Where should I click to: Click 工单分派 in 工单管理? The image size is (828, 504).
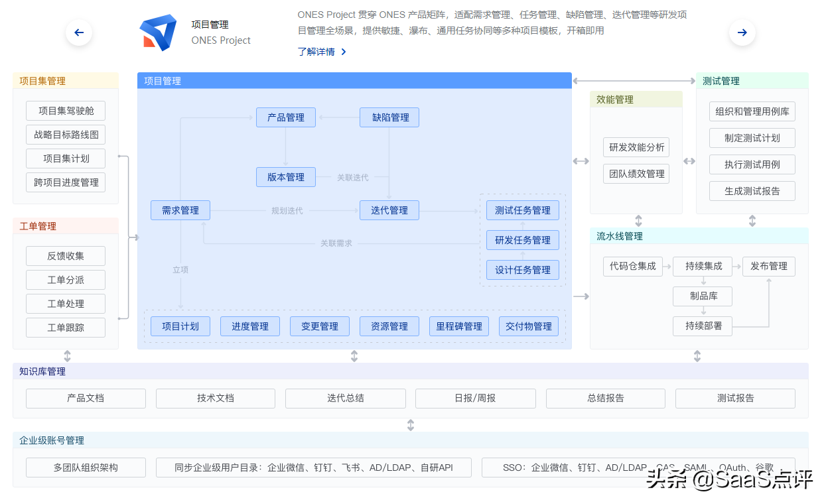coord(65,279)
